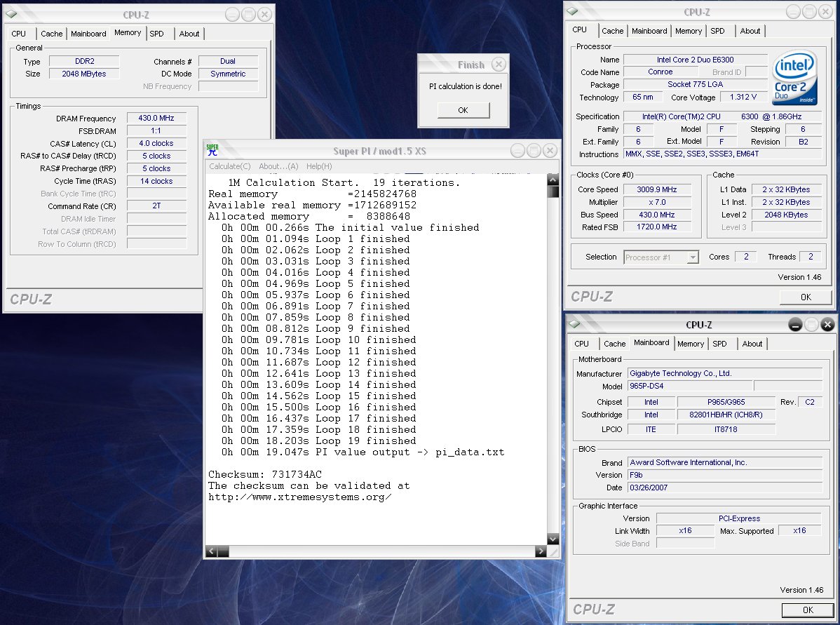Click the CAS# Latency 4.0 clocks value
This screenshot has height=625, width=840.
[x=156, y=143]
